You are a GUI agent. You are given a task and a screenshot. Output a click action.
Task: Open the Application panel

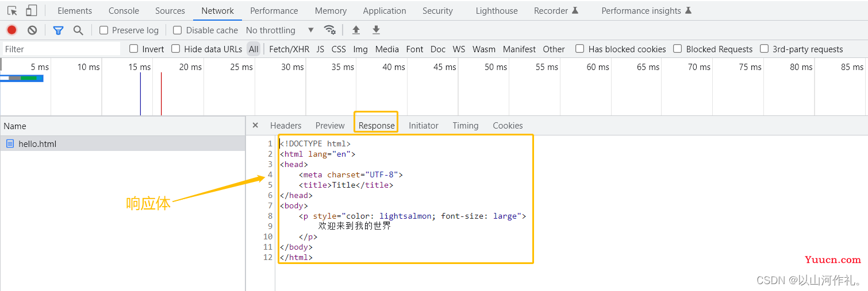385,10
